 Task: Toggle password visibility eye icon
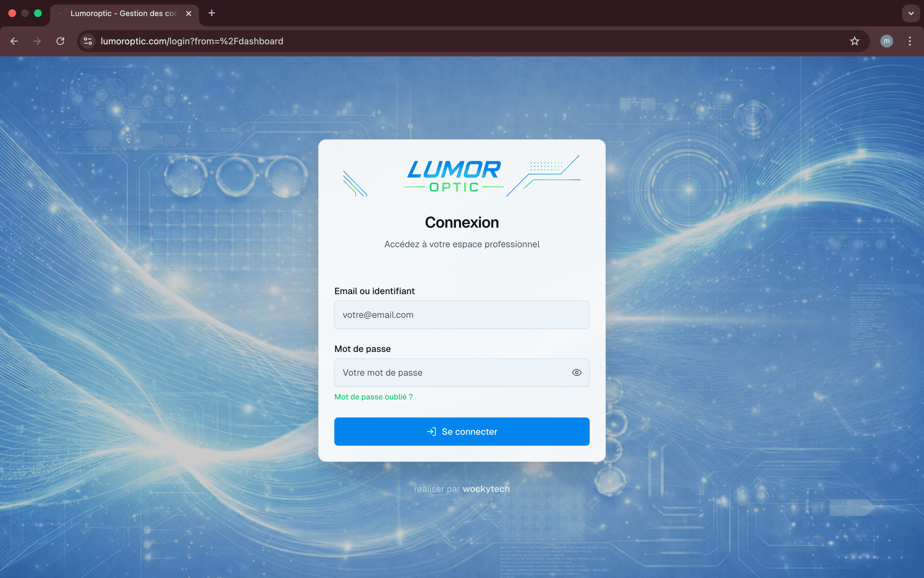(577, 372)
